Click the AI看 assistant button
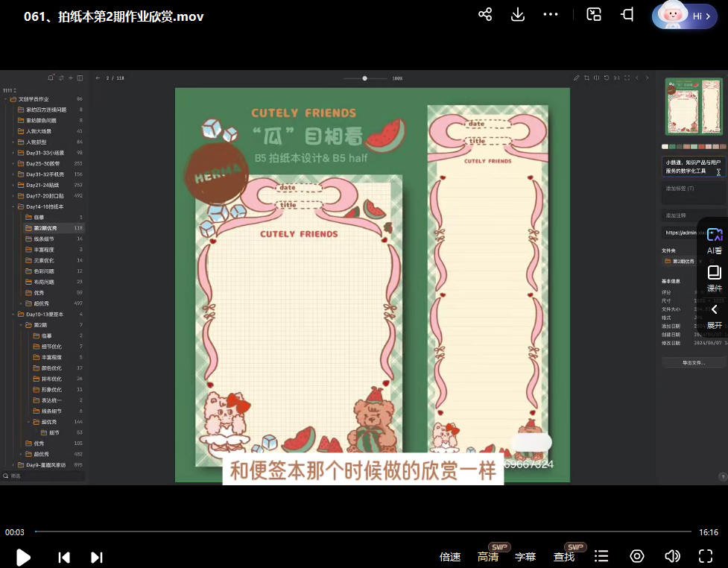The height and width of the screenshot is (568, 728). (714, 241)
